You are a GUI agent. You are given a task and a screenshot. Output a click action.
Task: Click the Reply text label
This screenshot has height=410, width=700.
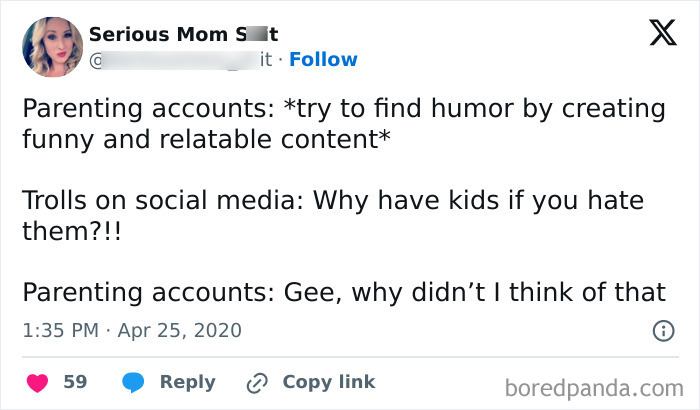pyautogui.click(x=188, y=382)
